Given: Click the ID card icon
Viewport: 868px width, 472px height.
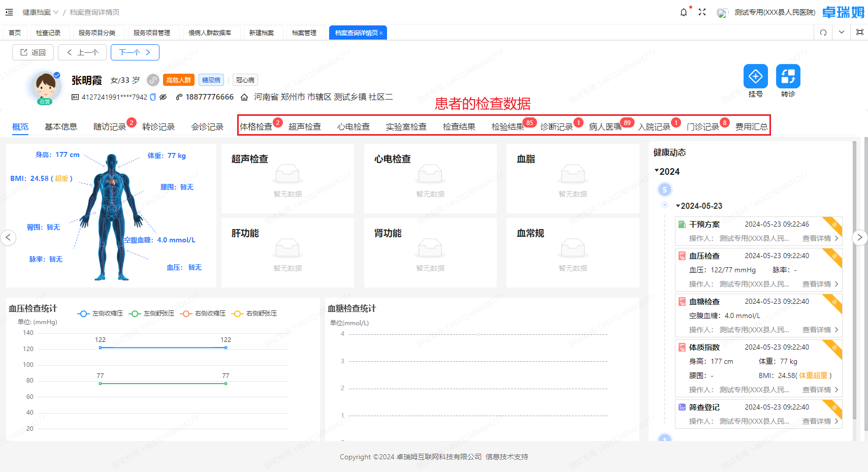Looking at the screenshot, I should 75,97.
